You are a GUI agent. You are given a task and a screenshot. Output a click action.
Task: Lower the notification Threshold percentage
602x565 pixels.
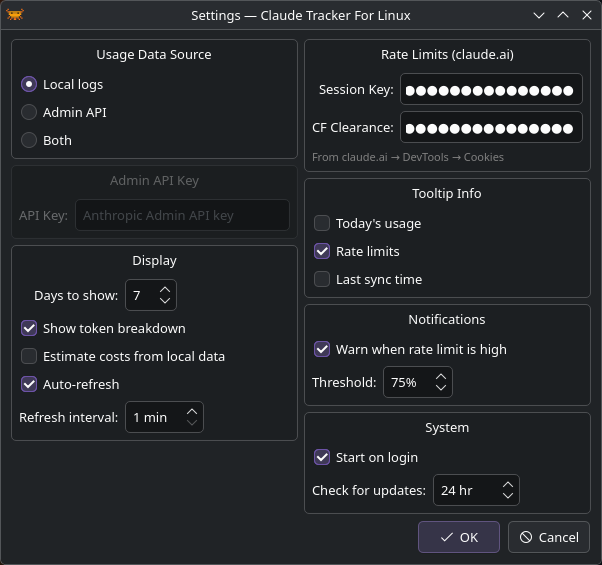click(x=441, y=387)
